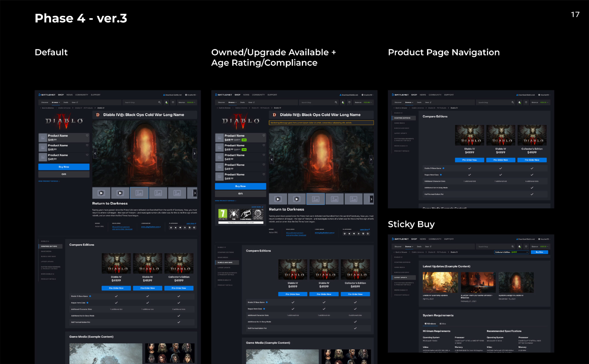
Task: Show next hero image in Owned/Upgrade mockup
Action: click(x=371, y=159)
